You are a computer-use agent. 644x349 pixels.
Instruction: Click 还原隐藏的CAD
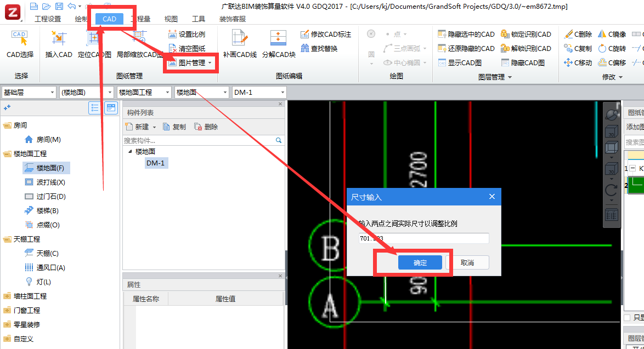(466, 48)
